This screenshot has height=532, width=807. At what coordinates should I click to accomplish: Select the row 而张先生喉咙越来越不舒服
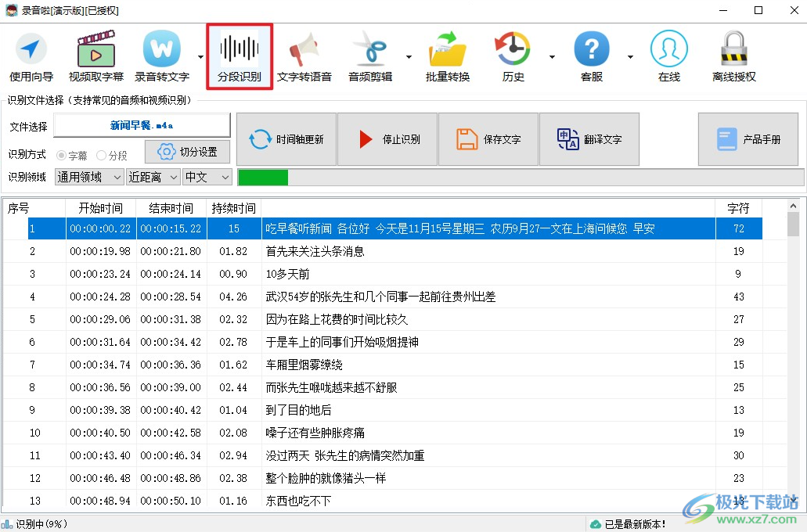(x=383, y=387)
